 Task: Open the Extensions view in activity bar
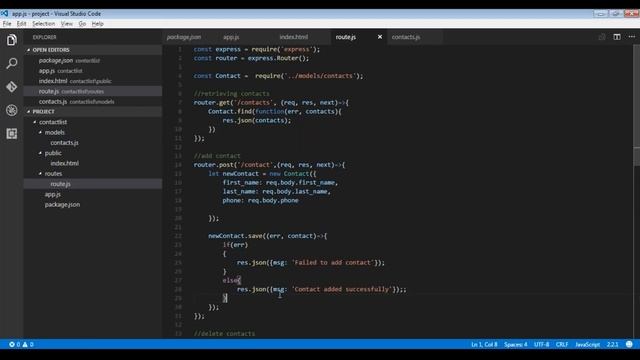coord(11,133)
